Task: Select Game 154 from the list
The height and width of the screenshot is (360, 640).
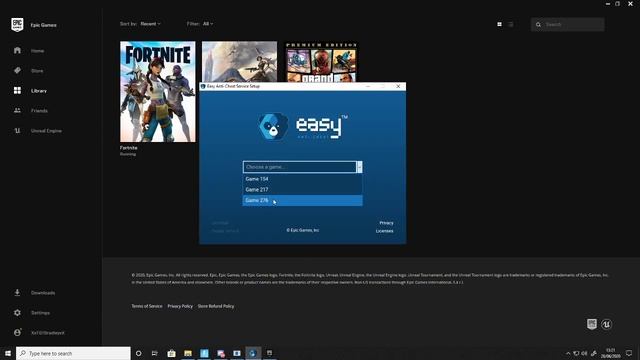Action: [302, 179]
